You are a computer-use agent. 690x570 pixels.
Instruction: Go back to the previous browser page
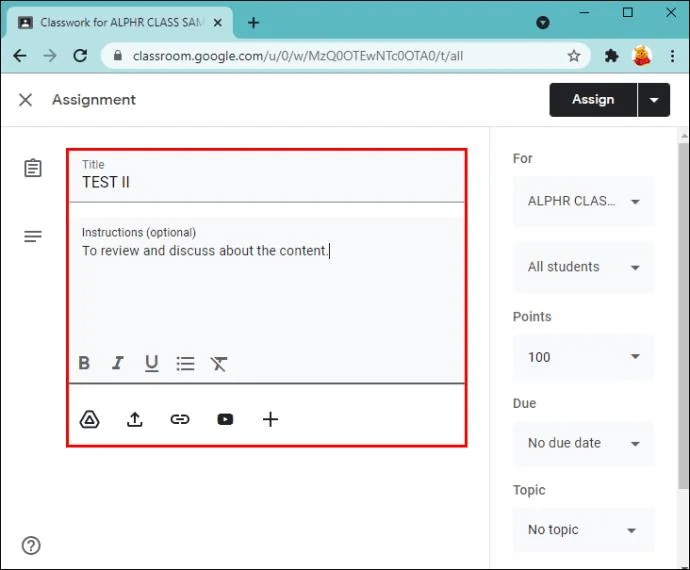pyautogui.click(x=20, y=56)
